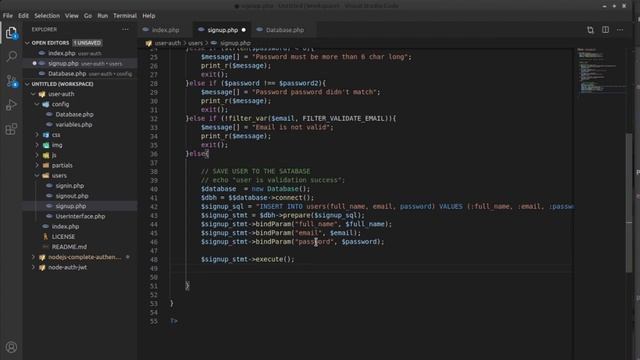Click the '1 UNSAVED' badge
This screenshot has height=360, width=640.
pyautogui.click(x=87, y=43)
